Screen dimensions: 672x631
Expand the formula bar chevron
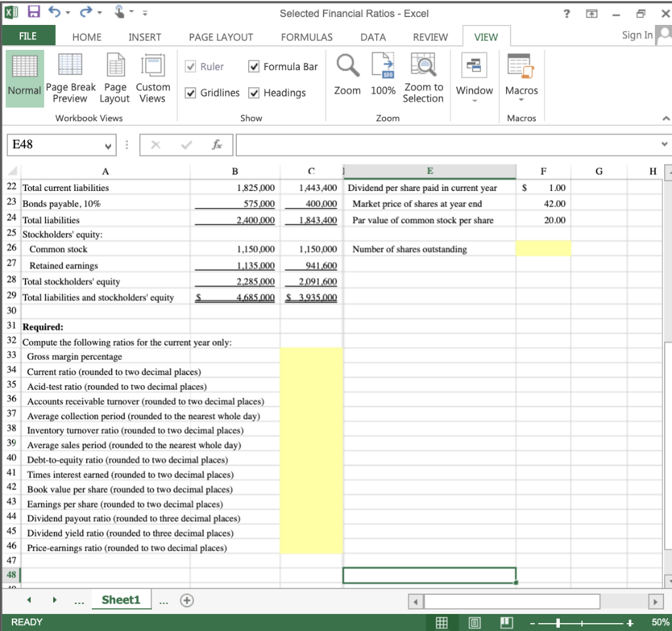664,144
